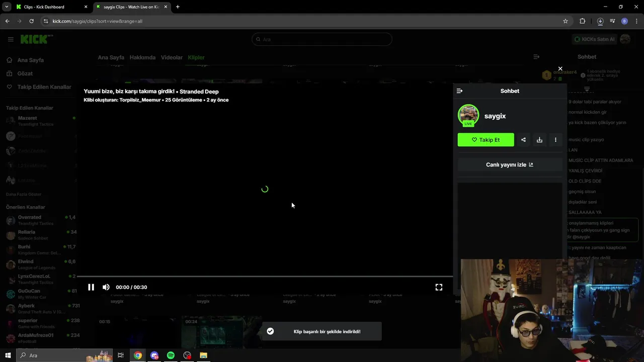Click the KICKs Satın Al button
644x362 pixels.
click(x=594, y=39)
